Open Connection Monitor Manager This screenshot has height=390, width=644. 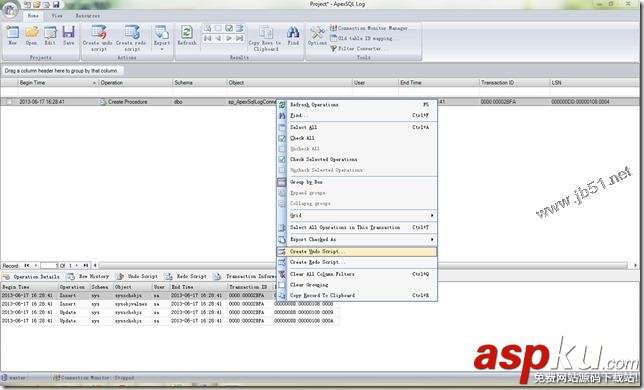click(x=369, y=28)
